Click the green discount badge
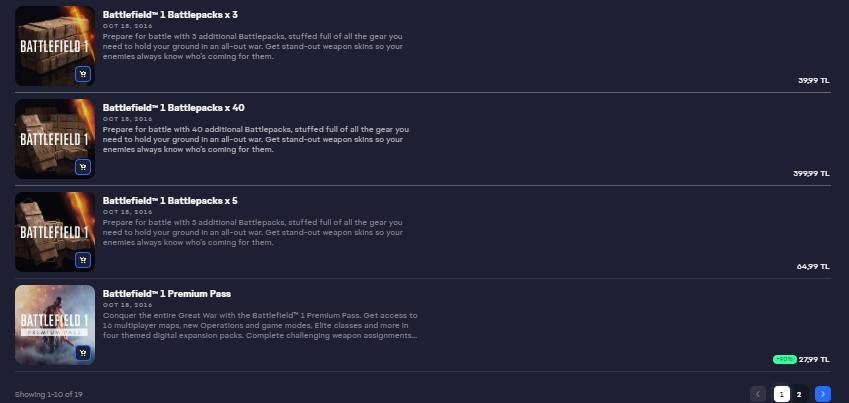 pos(784,358)
